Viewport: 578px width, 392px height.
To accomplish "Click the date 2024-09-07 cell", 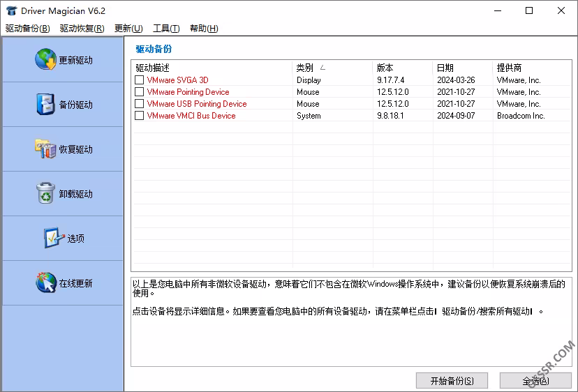I will click(456, 116).
